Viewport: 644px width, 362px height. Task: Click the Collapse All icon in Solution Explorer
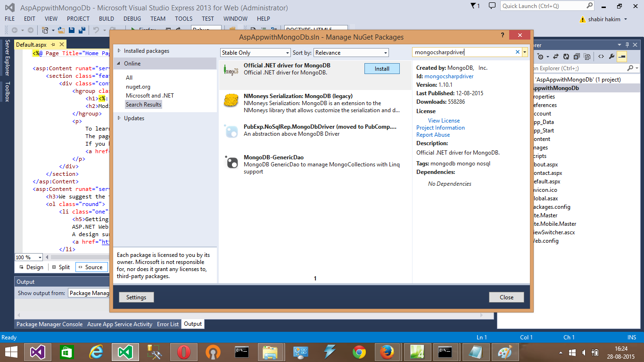(577, 57)
